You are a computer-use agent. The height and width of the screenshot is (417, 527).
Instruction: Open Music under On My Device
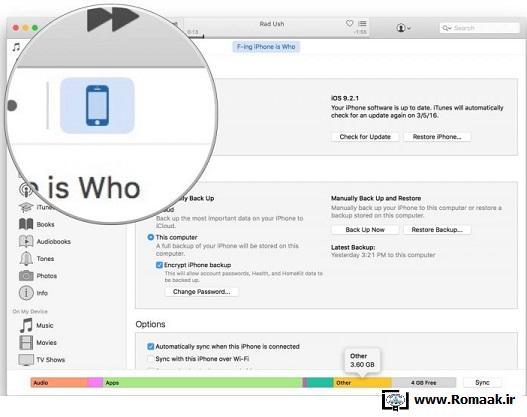(x=36, y=325)
